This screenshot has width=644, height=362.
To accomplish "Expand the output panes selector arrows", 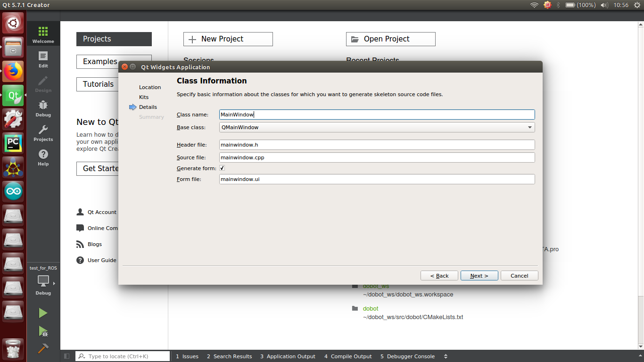I will 446,356.
